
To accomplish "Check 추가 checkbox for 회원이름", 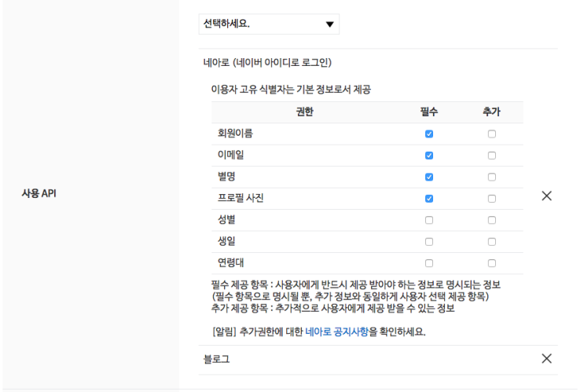I will coord(491,134).
